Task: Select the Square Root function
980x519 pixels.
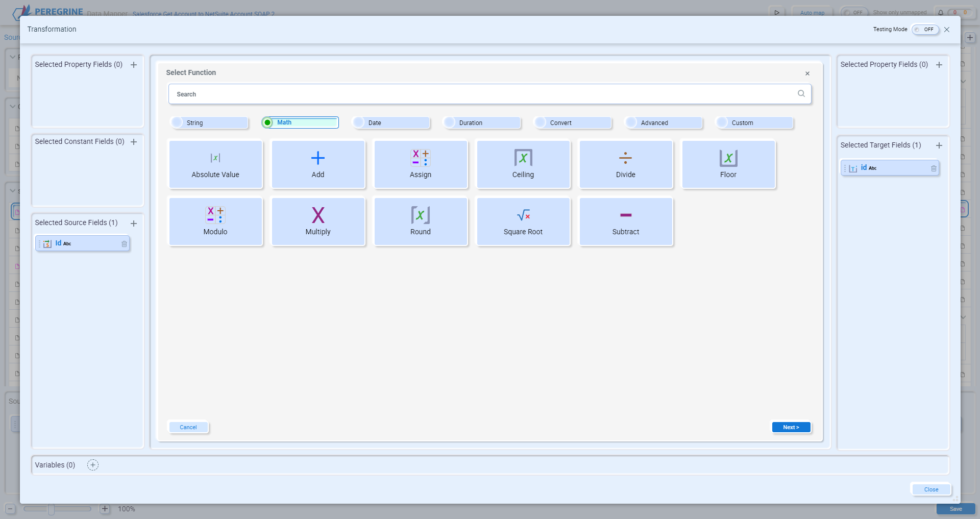Action: click(523, 221)
